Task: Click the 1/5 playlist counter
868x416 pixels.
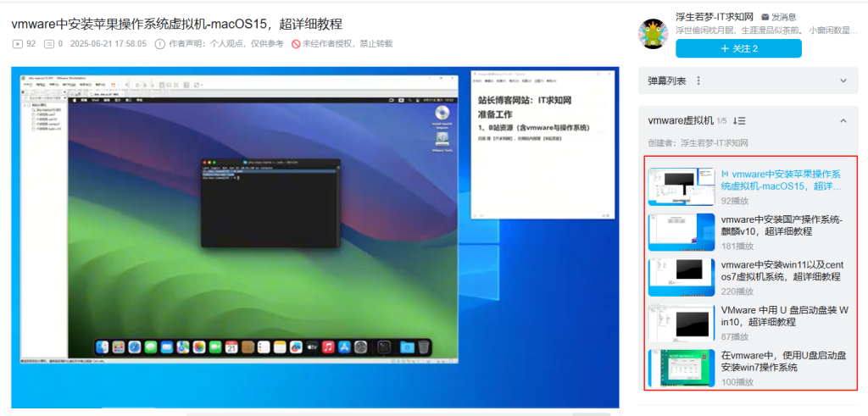Action: pyautogui.click(x=721, y=120)
